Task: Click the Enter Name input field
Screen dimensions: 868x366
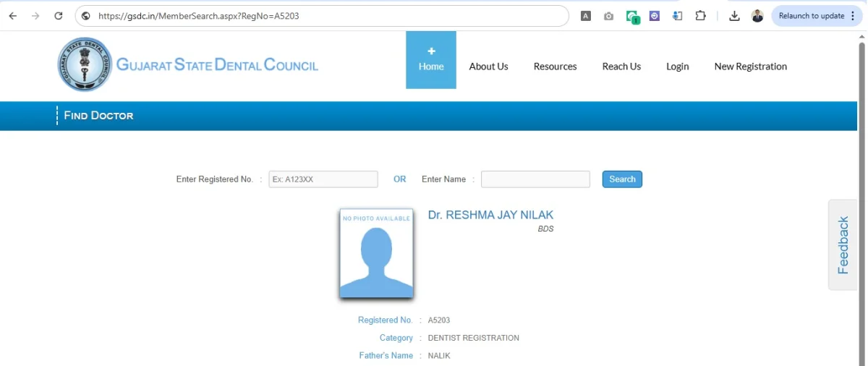Action: pyautogui.click(x=535, y=179)
